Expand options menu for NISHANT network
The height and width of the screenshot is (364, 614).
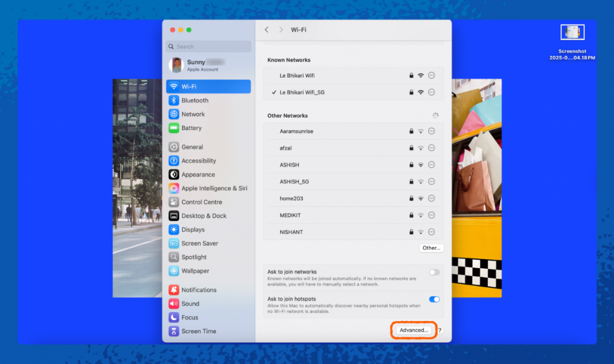click(x=431, y=232)
